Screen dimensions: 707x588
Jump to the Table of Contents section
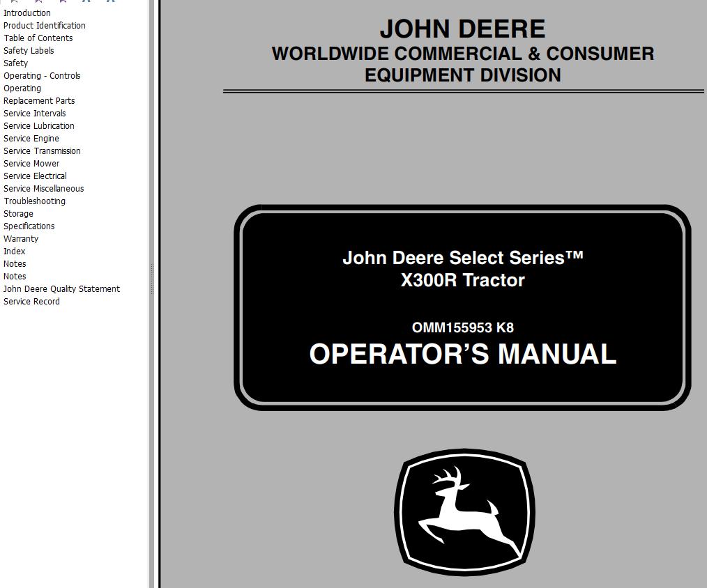click(38, 38)
